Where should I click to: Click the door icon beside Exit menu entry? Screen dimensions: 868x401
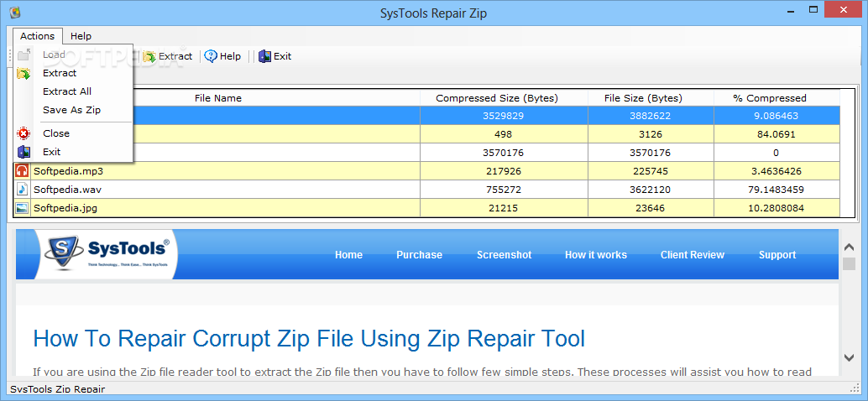pos(24,152)
